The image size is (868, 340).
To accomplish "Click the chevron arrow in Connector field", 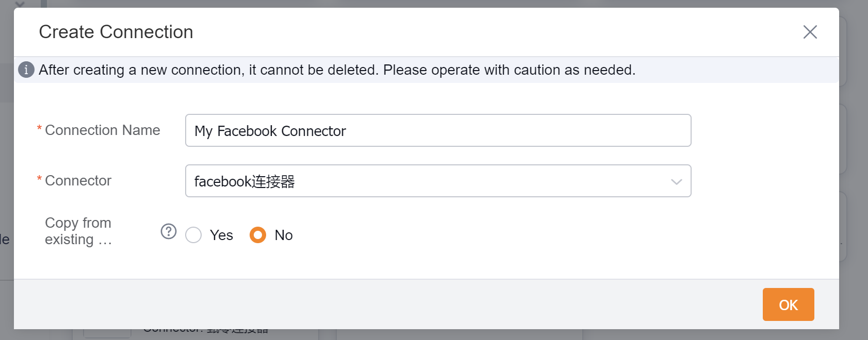I will point(676,181).
